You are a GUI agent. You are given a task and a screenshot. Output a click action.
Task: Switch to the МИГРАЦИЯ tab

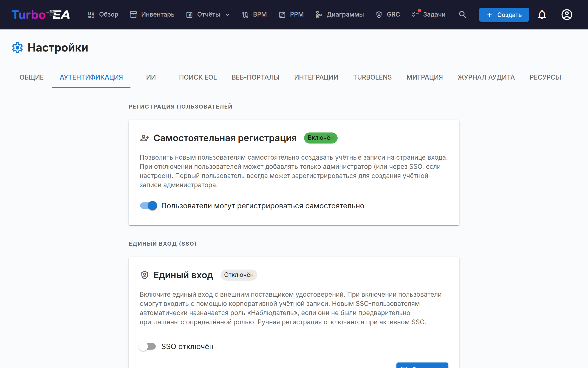click(425, 78)
